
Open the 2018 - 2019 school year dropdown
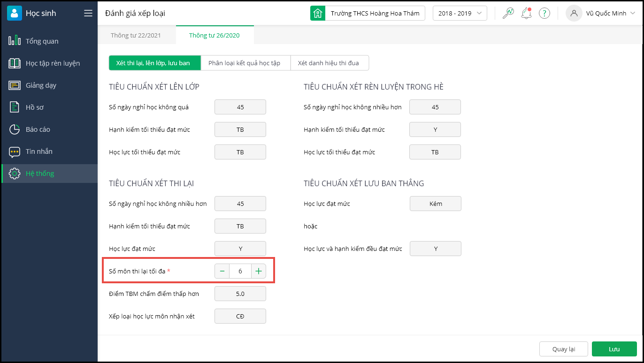(x=460, y=13)
